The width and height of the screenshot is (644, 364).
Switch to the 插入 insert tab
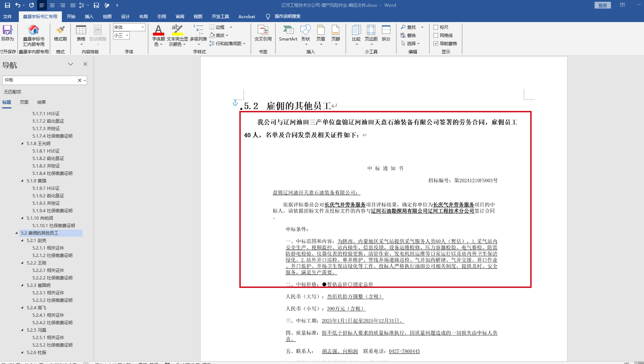coord(89,16)
